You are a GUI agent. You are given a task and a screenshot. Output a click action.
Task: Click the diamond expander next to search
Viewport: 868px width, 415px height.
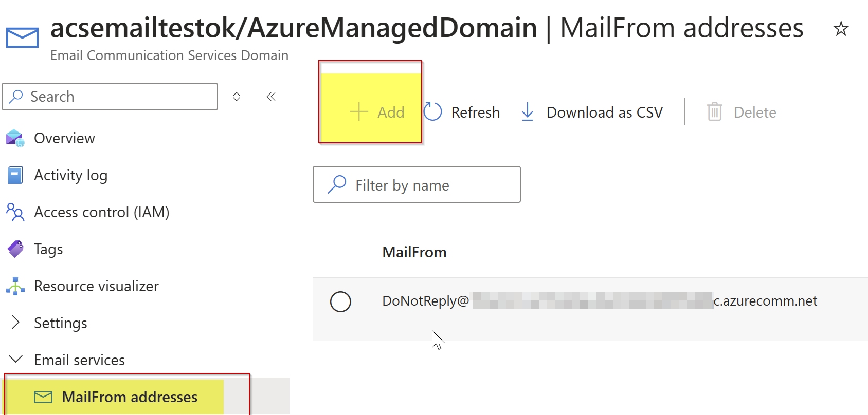(237, 96)
